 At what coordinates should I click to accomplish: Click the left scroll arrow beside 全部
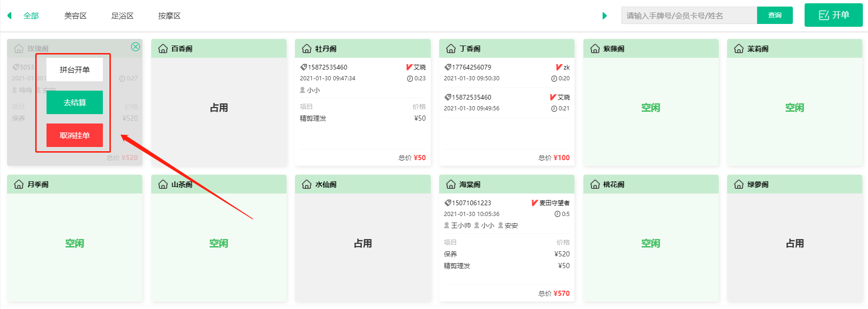coord(9,15)
